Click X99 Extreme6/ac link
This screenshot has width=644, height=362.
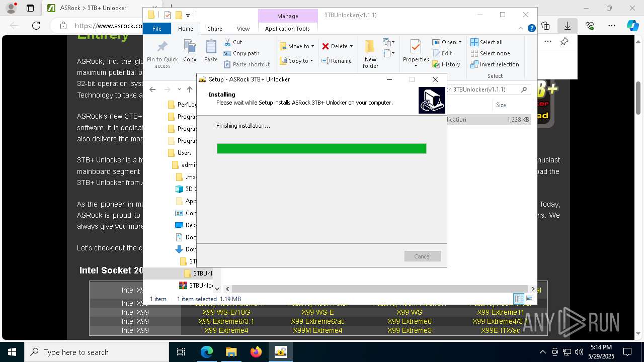tap(317, 321)
